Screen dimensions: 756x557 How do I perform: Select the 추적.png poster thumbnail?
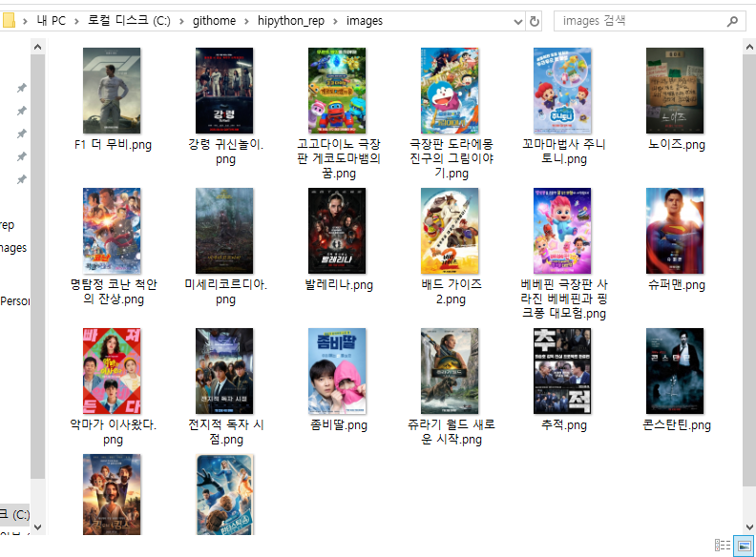pyautogui.click(x=562, y=371)
